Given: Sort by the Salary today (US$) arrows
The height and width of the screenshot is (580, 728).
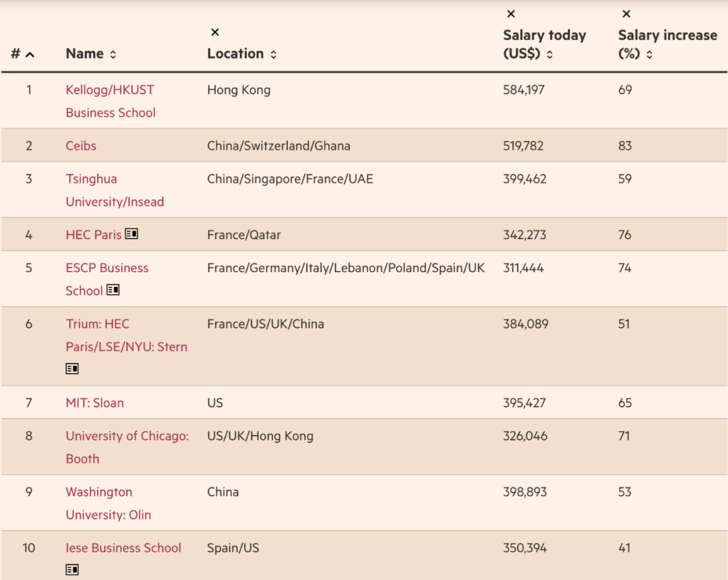Looking at the screenshot, I should (x=550, y=55).
